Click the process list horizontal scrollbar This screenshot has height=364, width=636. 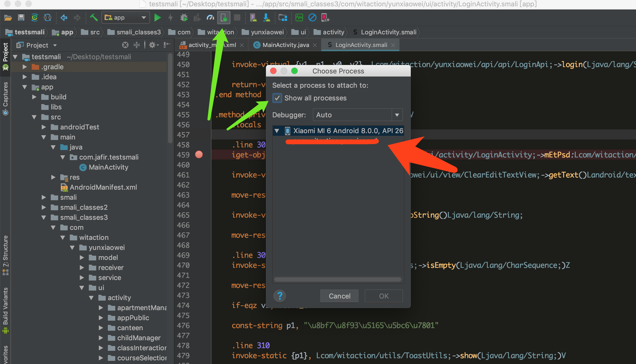(337, 279)
